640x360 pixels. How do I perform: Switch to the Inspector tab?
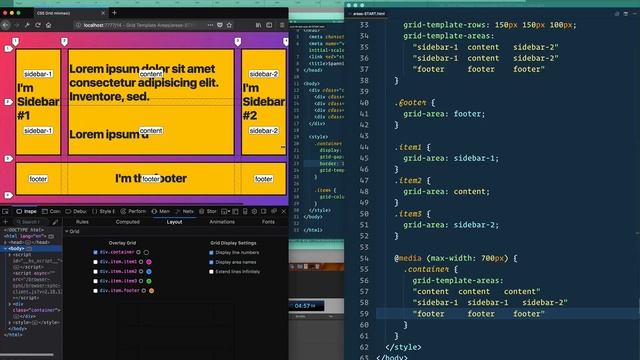pyautogui.click(x=26, y=211)
